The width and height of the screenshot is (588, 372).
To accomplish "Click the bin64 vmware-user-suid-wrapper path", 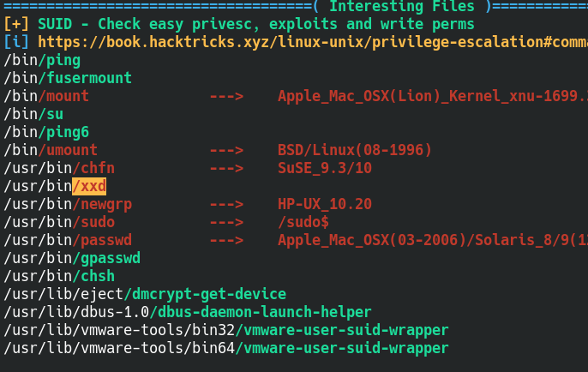I will pos(226,348).
